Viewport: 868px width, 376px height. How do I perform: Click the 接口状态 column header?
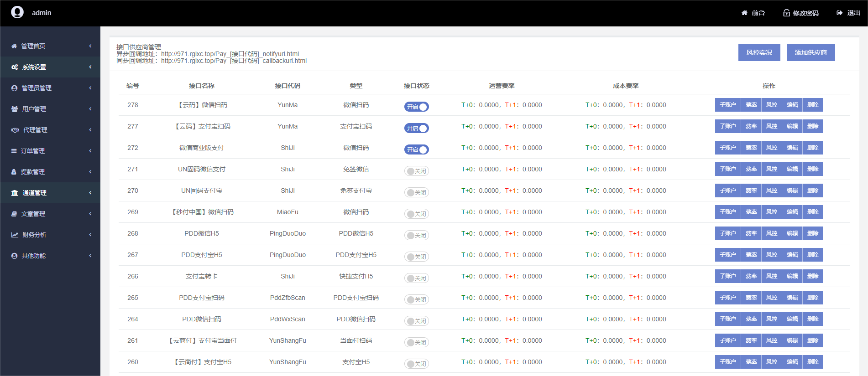click(416, 86)
